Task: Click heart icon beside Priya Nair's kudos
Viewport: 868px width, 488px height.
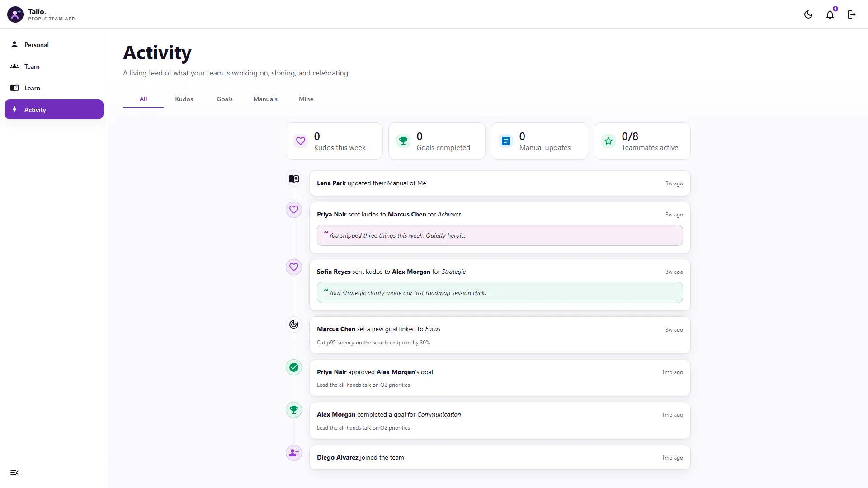Action: pyautogui.click(x=294, y=210)
